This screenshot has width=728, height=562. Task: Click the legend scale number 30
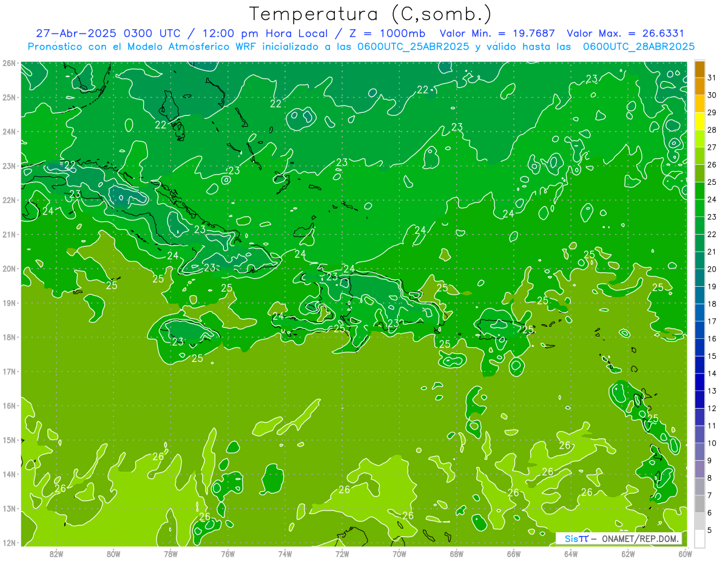tap(712, 95)
